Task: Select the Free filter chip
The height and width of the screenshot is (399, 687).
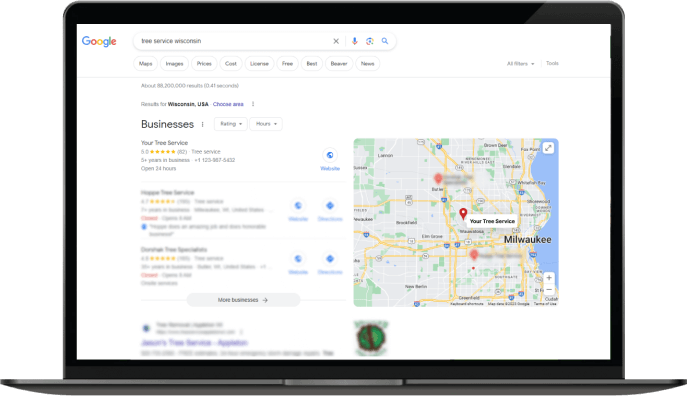Action: 287,64
